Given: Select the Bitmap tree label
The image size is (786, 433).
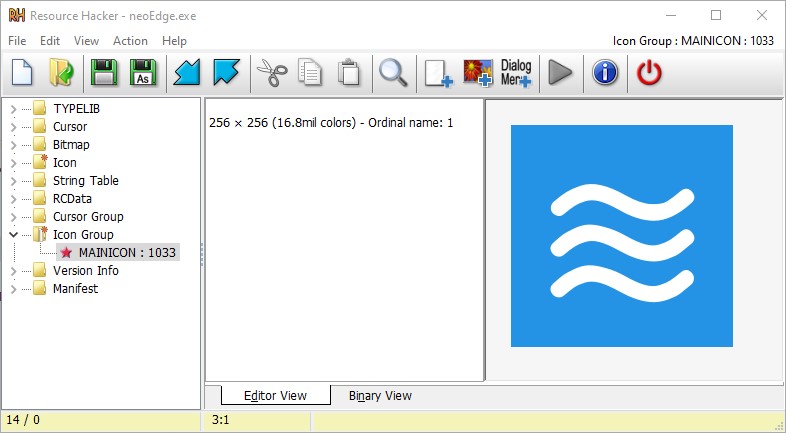Looking at the screenshot, I should click(71, 144).
